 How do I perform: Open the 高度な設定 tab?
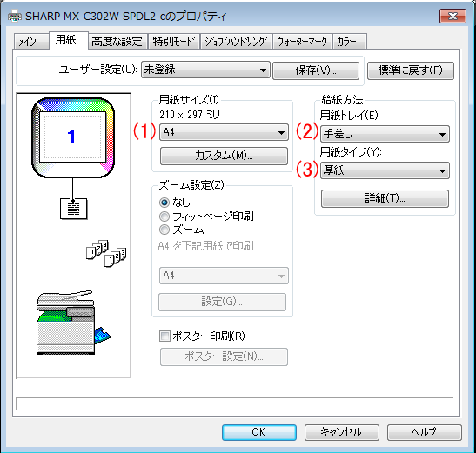tap(117, 41)
